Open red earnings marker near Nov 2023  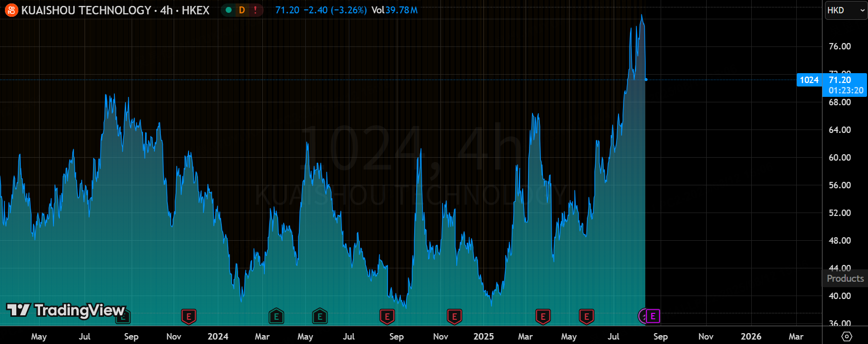tap(189, 316)
